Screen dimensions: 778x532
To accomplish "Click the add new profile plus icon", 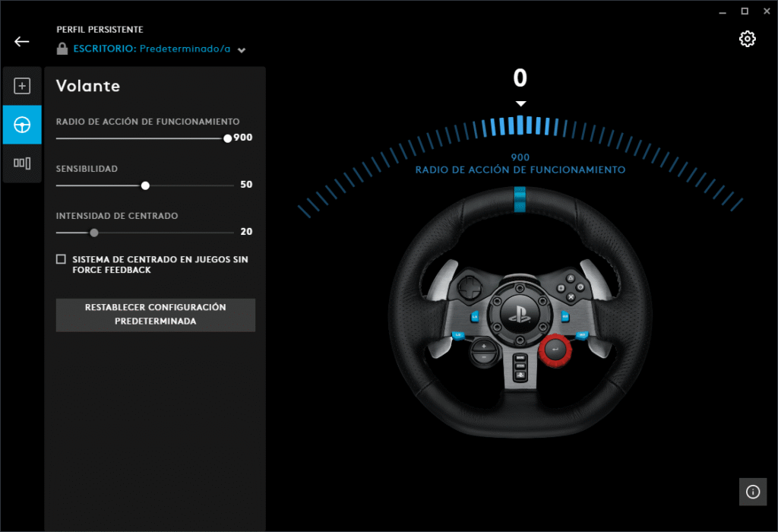I will [22, 84].
